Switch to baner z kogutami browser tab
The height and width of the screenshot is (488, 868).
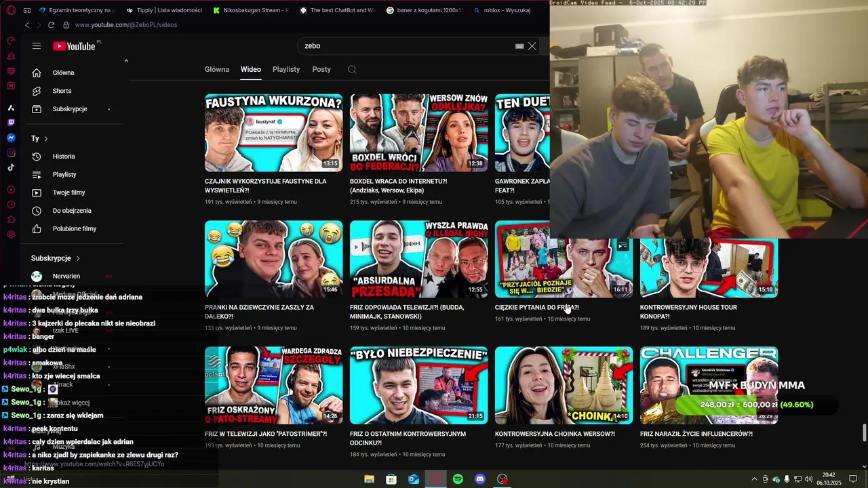pos(424,10)
